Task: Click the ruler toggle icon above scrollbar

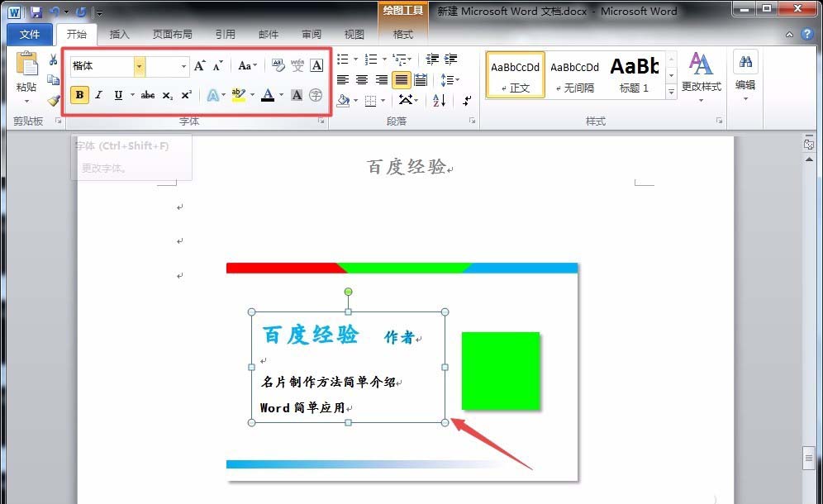Action: pyautogui.click(x=809, y=144)
